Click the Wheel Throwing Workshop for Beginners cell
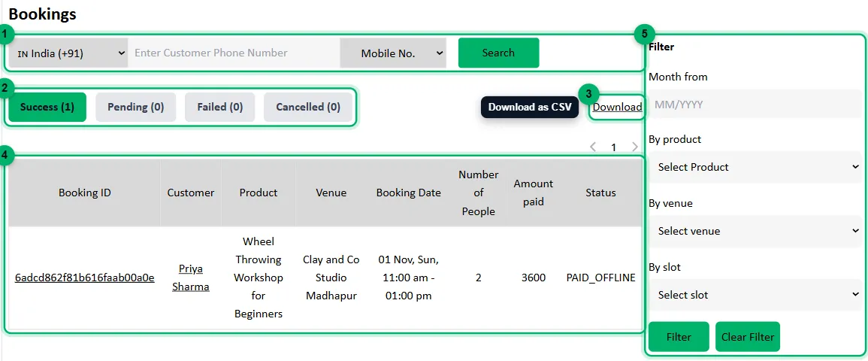The image size is (868, 361). pyautogui.click(x=259, y=278)
